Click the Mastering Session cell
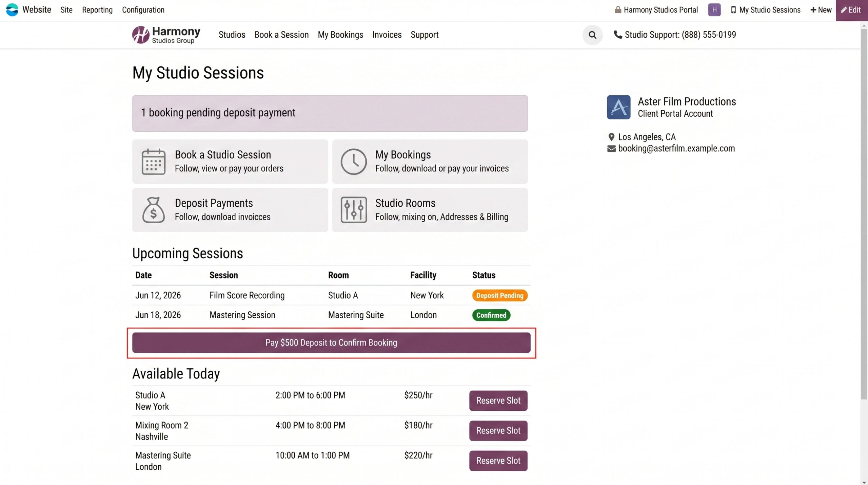Screen dimensions: 868x485 point(242,315)
